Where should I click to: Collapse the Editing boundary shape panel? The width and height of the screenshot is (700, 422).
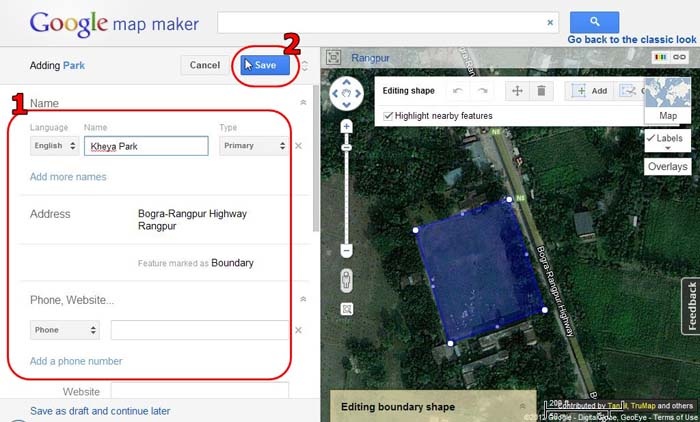click(x=522, y=406)
